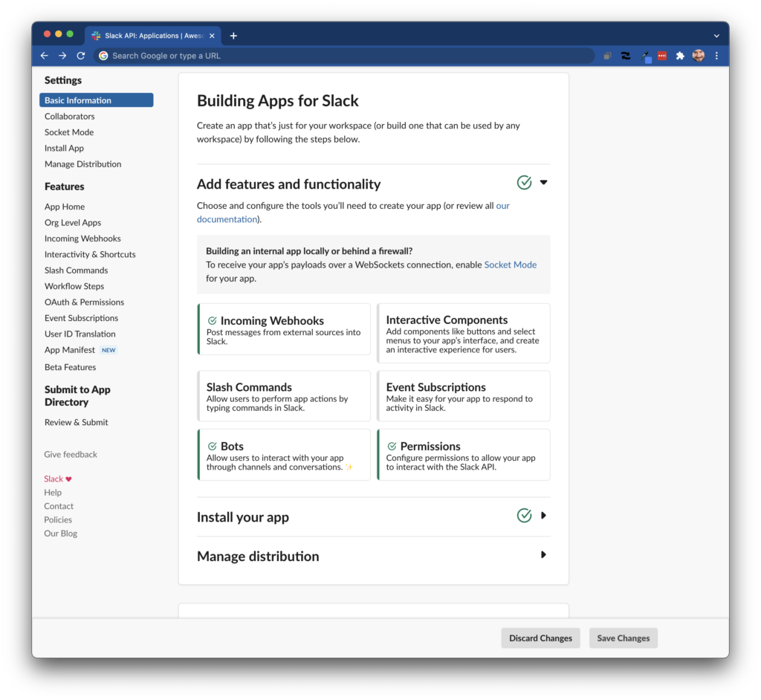Screen dimensions: 761x700
Task: Open the Our Blog footer link
Action: 61,534
